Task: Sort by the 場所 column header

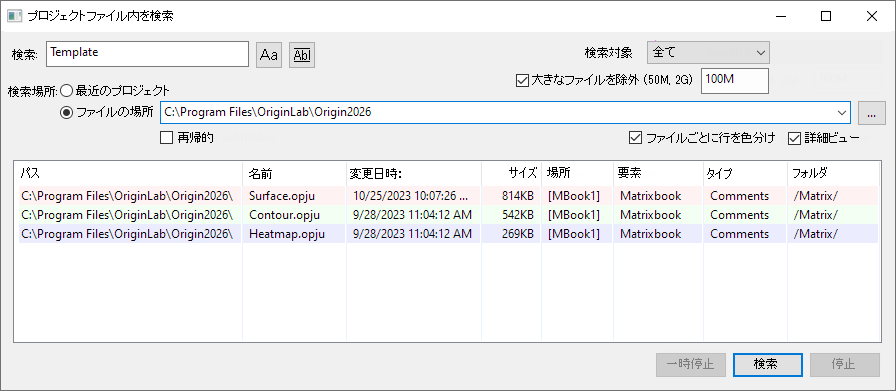Action: [x=577, y=173]
